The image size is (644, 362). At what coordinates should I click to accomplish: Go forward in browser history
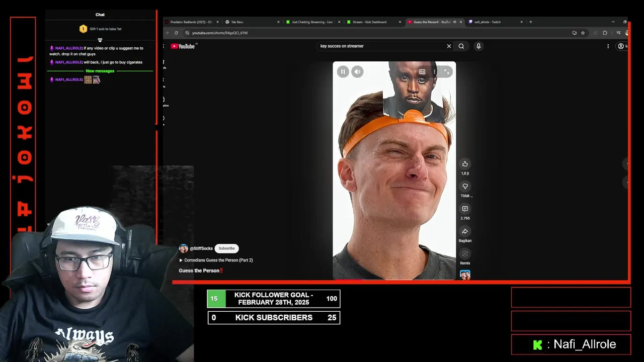tap(167, 33)
